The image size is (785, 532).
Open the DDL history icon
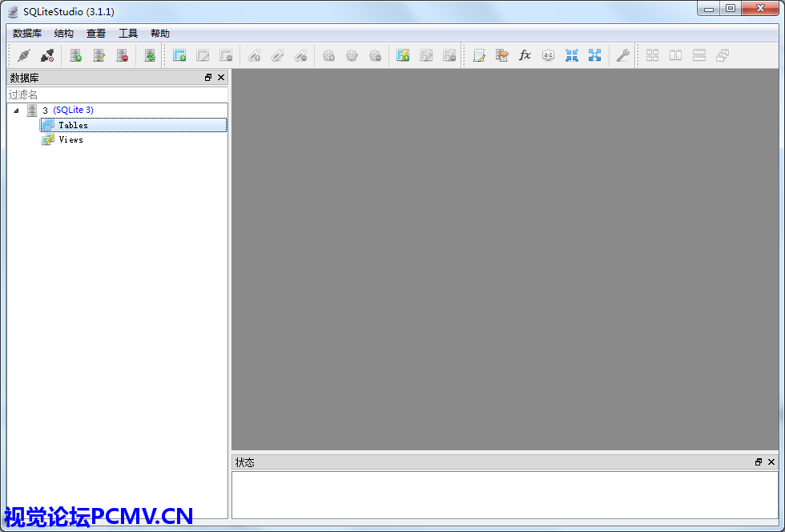[x=502, y=55]
